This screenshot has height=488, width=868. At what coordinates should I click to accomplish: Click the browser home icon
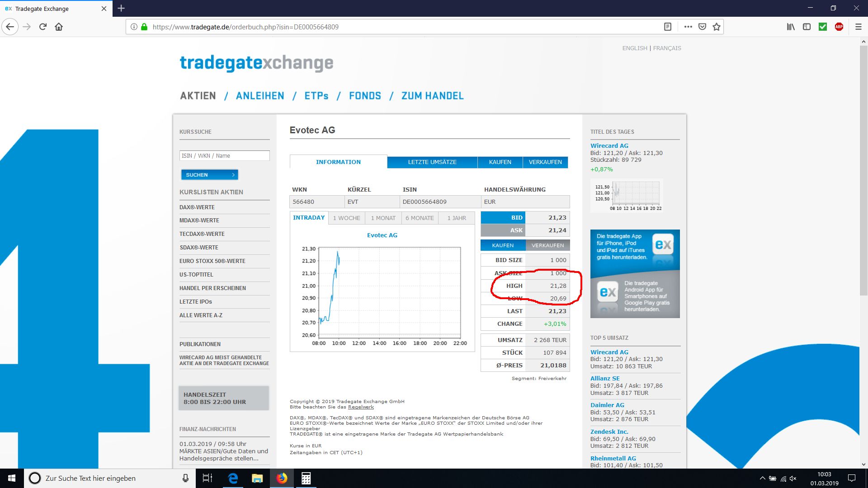click(x=59, y=27)
